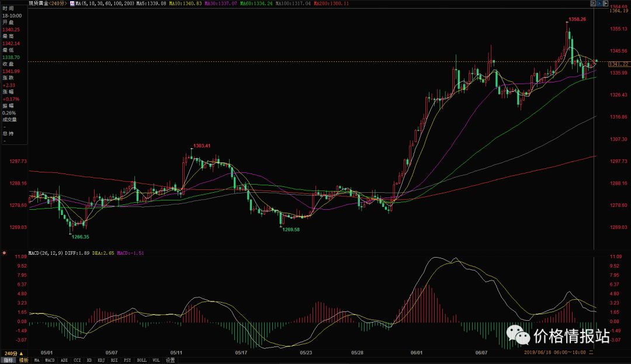Choose the CCI indicator
The height and width of the screenshot is (364, 631).
[x=77, y=360]
